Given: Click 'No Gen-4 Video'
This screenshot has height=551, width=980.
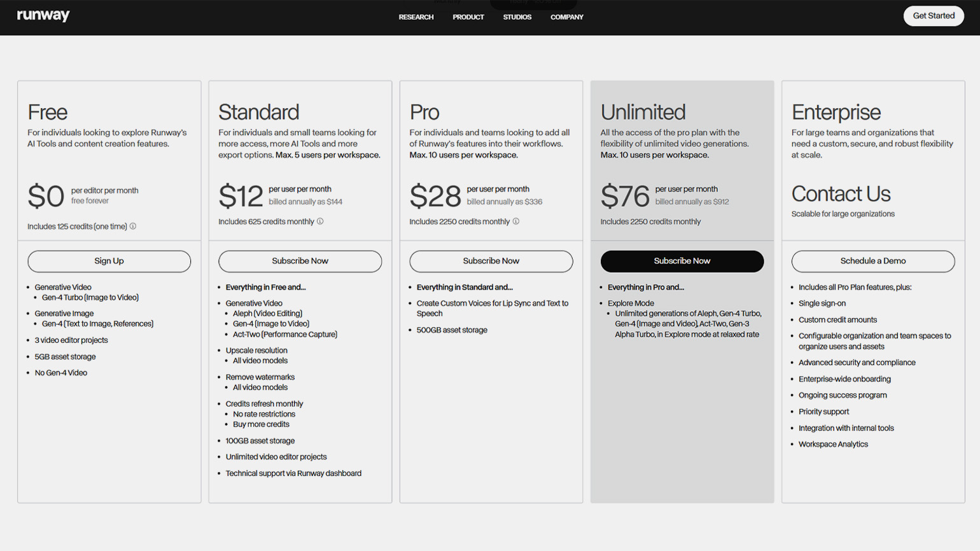Looking at the screenshot, I should (61, 373).
